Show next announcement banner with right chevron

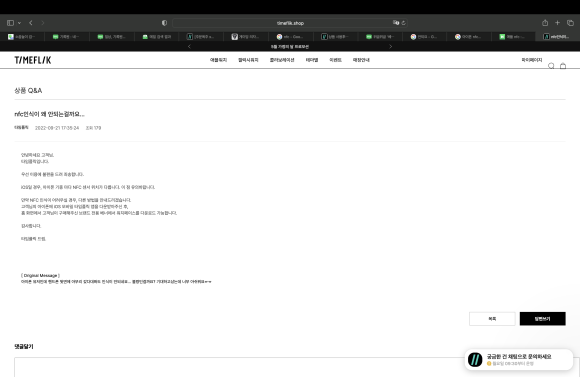pos(391,47)
